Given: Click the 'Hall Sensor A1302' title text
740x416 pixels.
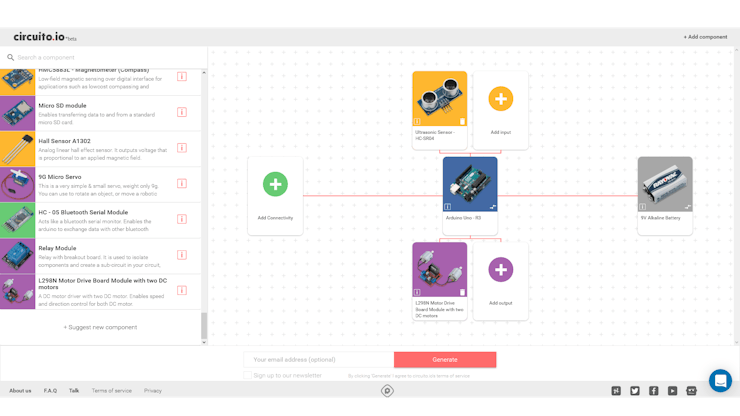Looking at the screenshot, I should click(x=64, y=141).
